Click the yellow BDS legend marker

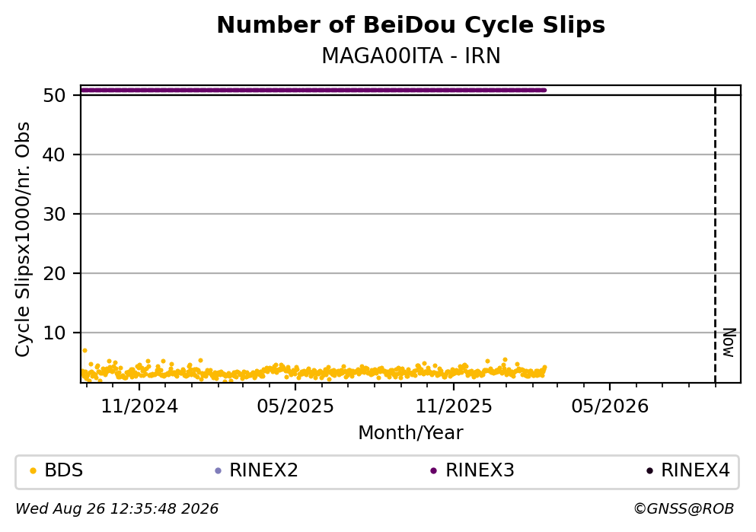(x=33, y=471)
